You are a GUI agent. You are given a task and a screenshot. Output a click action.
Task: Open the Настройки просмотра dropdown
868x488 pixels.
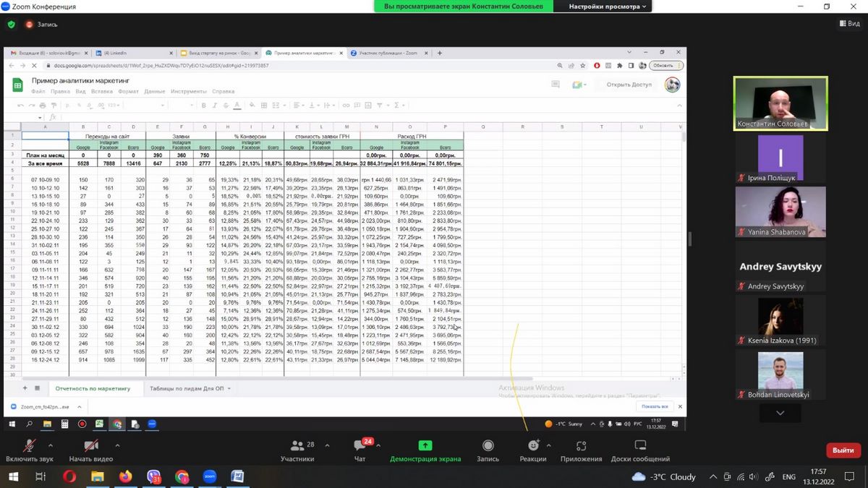pyautogui.click(x=608, y=7)
